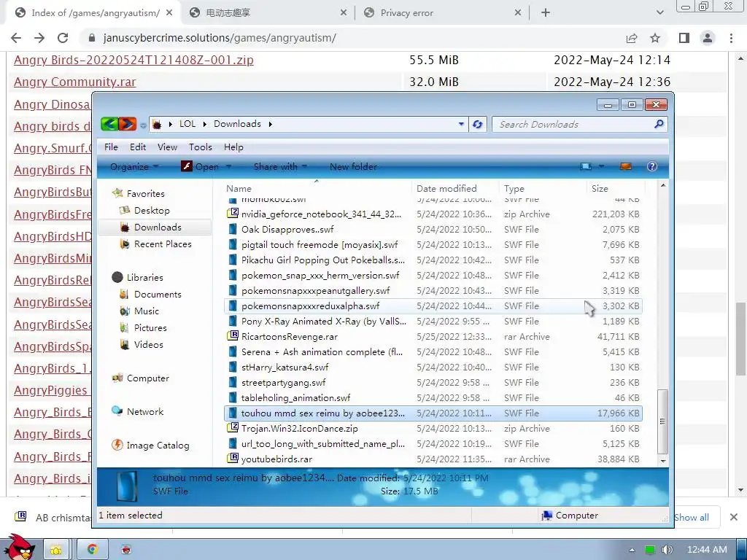Screen dimensions: 747x560
Task: Open Chrome from the taskbar
Action: (92, 550)
